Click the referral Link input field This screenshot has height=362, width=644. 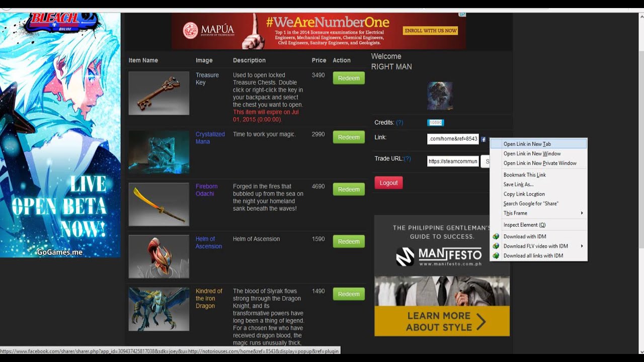453,139
